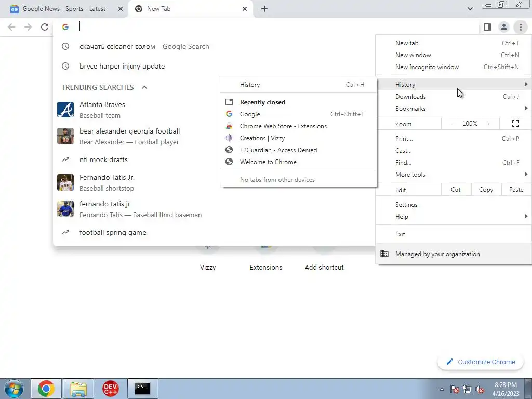Reopen Creations | Vizzy tab
Viewport: 532px width, 399px height.
click(299, 138)
